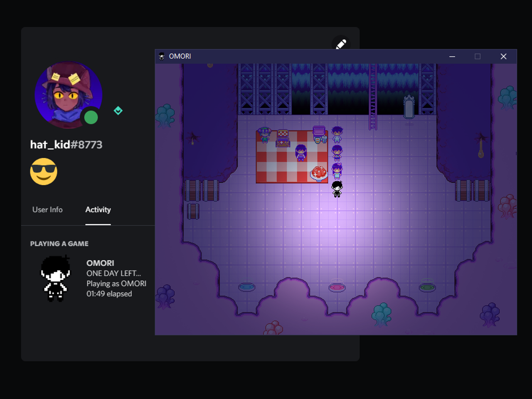Image resolution: width=532 pixels, height=399 pixels.
Task: Select the '01:49 elapsed' timer text
Action: (x=109, y=294)
